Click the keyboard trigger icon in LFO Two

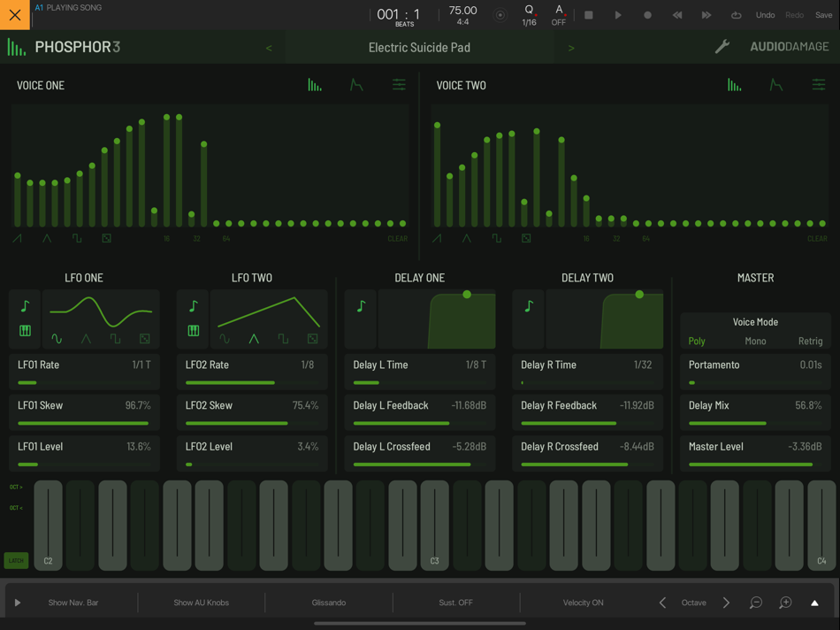tap(192, 330)
